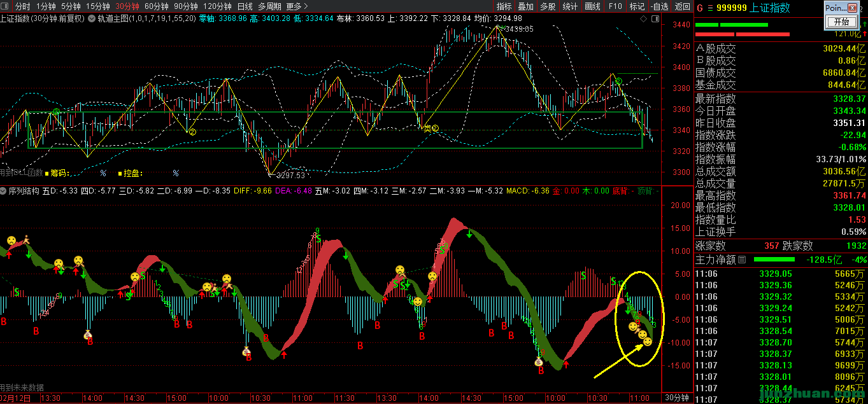Expand the 更多 periods menu
This screenshot has height=404, width=868.
pos(297,6)
